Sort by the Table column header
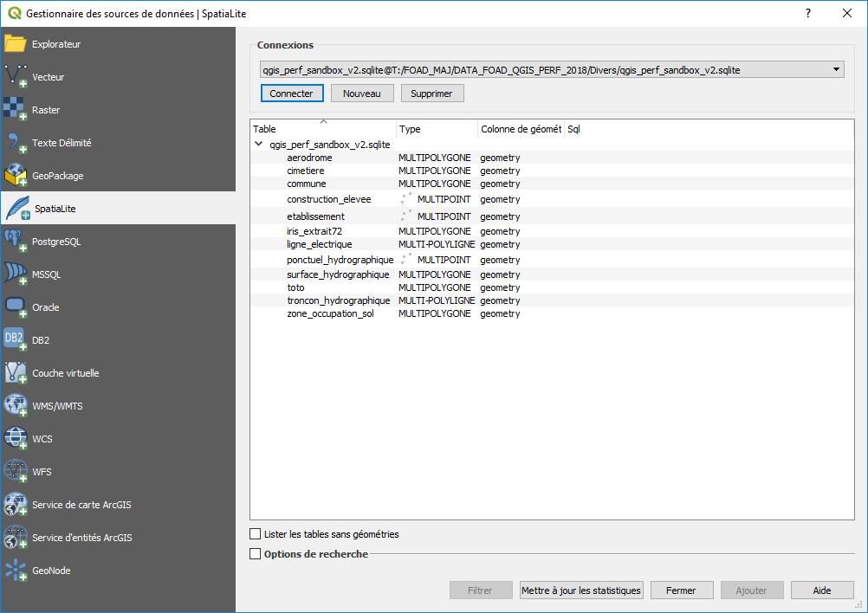The height and width of the screenshot is (613, 868). pyautogui.click(x=322, y=129)
